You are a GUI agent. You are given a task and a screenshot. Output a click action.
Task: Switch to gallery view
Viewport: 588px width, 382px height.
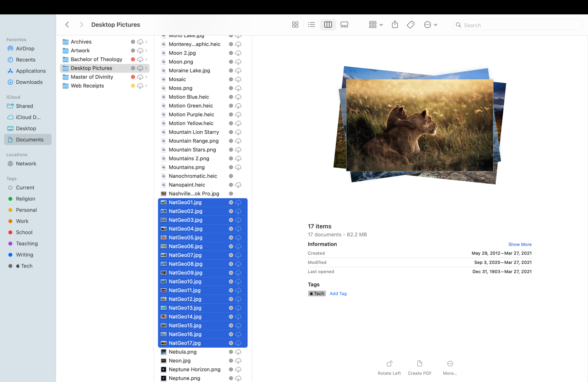(x=344, y=25)
